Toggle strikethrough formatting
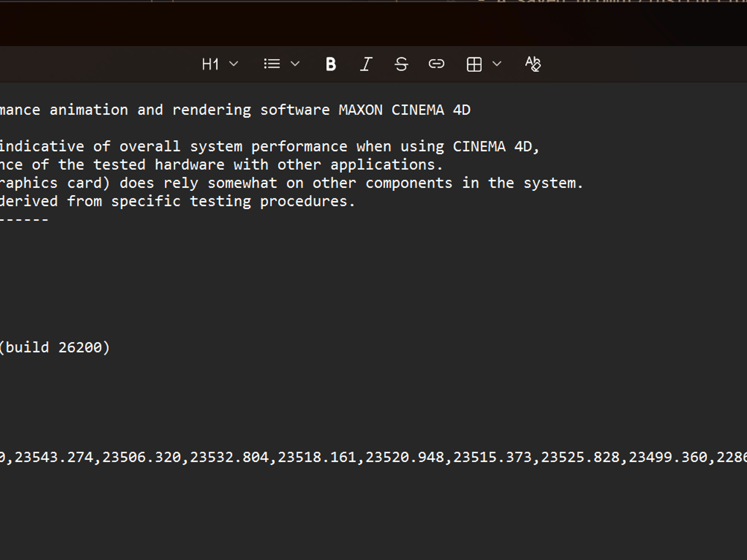The image size is (747, 560). pos(401,64)
